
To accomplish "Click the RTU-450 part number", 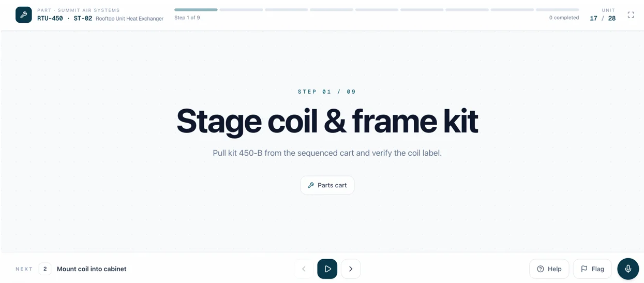I will (50, 19).
